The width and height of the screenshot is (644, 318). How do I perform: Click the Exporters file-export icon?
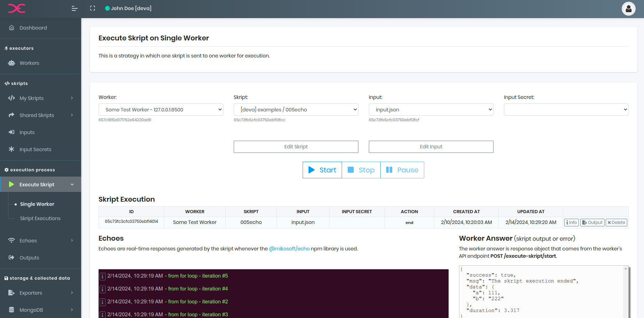[11, 293]
